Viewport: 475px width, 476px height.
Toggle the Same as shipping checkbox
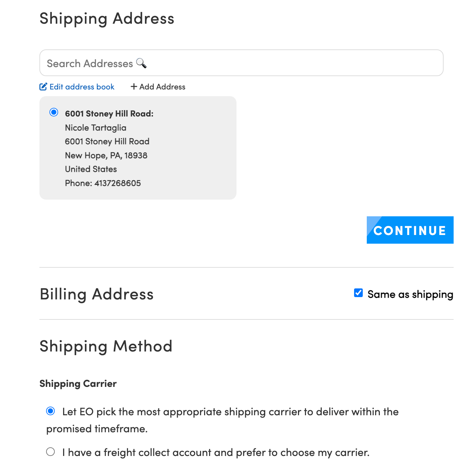[x=358, y=293]
